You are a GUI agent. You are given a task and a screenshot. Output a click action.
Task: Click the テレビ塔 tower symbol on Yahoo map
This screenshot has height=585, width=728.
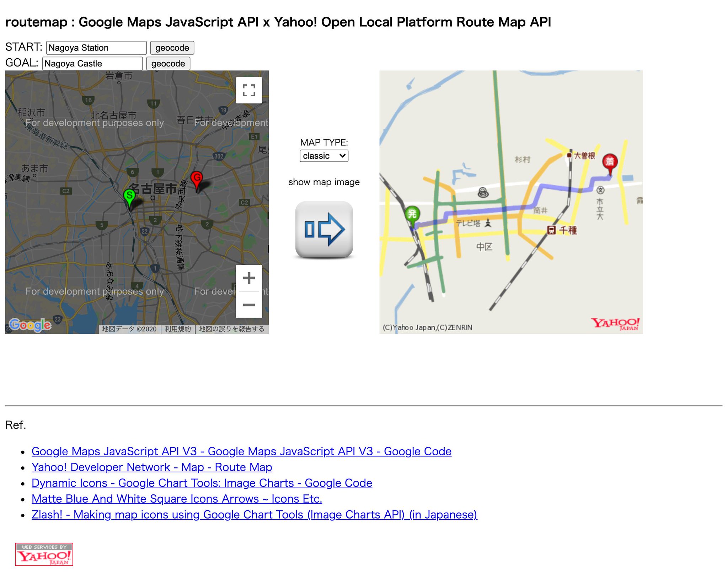(488, 222)
